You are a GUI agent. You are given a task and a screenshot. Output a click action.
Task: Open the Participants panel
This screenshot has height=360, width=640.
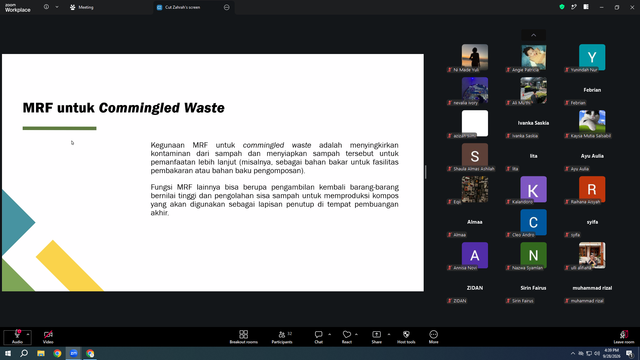[x=282, y=337]
